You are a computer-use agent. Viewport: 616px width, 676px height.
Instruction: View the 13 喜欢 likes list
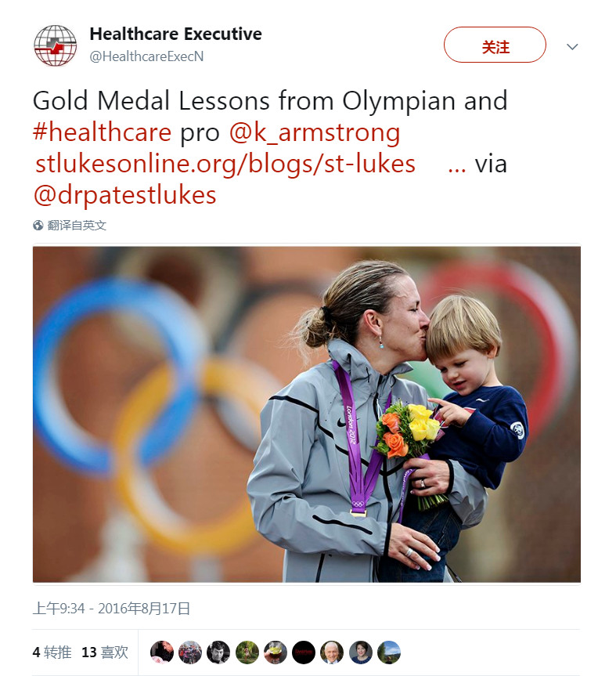pyautogui.click(x=105, y=652)
